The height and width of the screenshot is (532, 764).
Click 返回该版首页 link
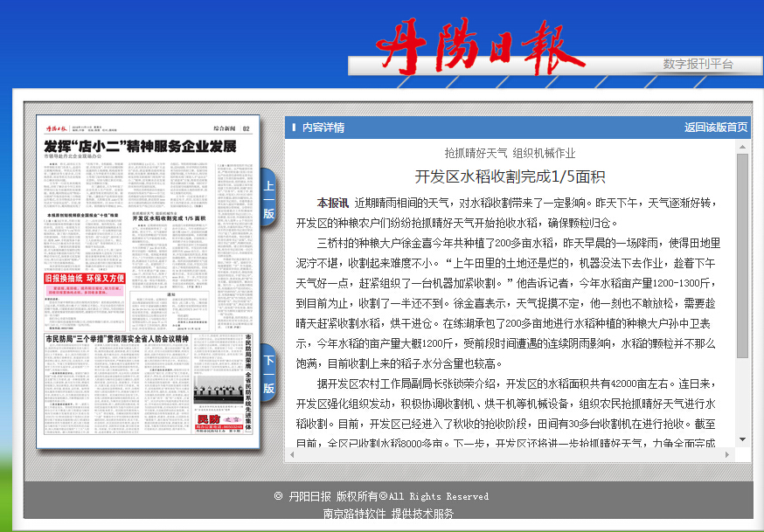(x=715, y=128)
